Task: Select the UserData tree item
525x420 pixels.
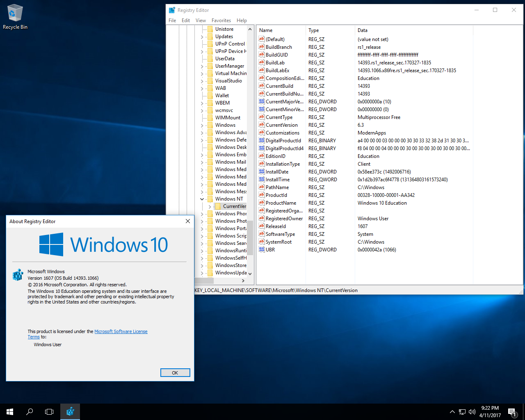Action: (225, 59)
